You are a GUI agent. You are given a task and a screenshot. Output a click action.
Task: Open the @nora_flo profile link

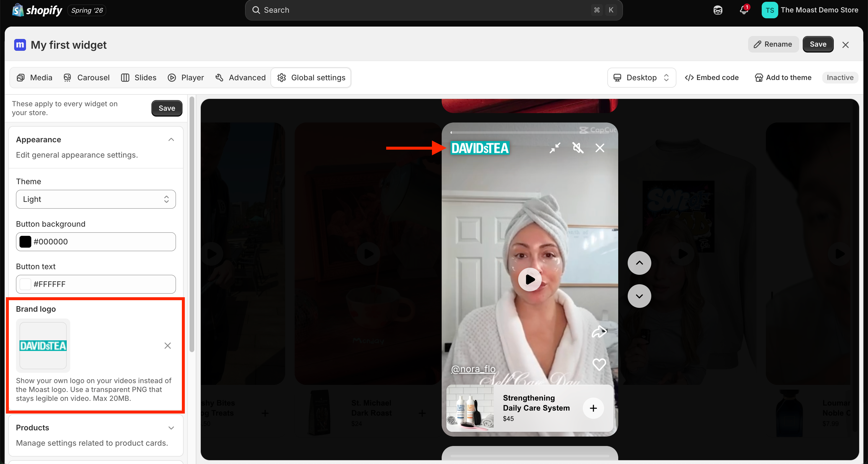point(473,369)
